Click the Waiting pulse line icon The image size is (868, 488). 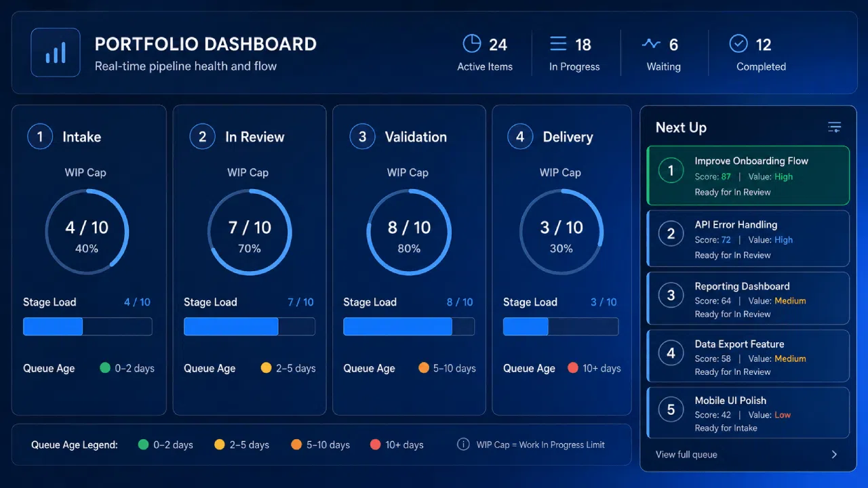651,44
